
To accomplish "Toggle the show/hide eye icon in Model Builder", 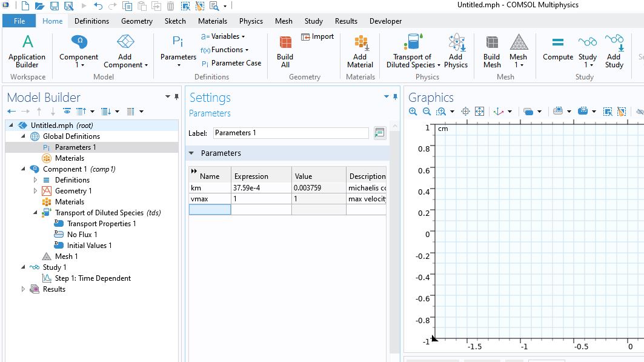I will point(67,112).
